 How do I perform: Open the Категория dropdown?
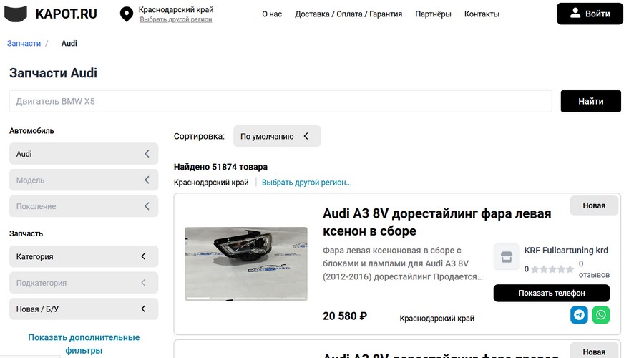coord(84,256)
